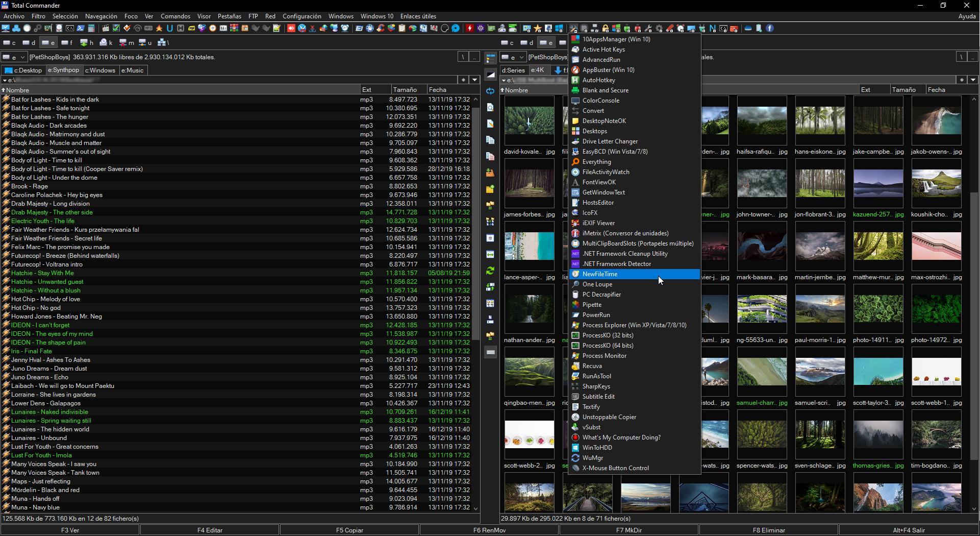Open the Comandos menu
This screenshot has width=980, height=536.
point(175,16)
